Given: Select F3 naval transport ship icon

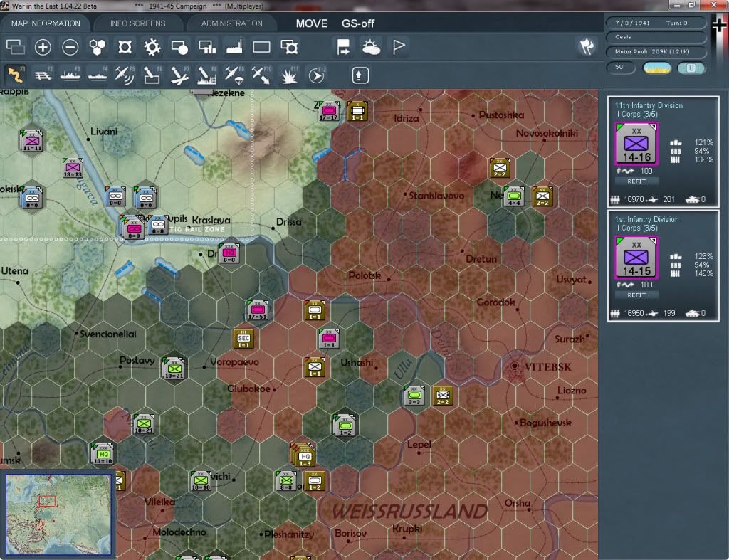Looking at the screenshot, I should pyautogui.click(x=70, y=75).
